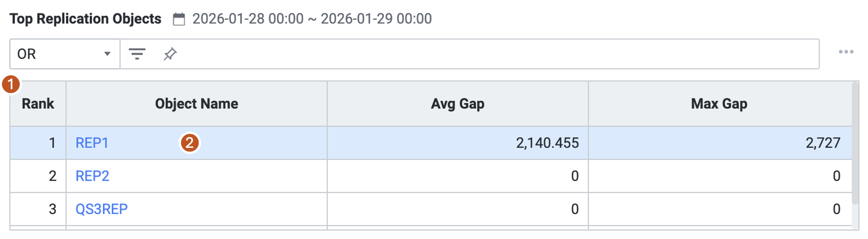This screenshot has height=239, width=868.
Task: Open the QS3REP object link
Action: click(x=102, y=209)
